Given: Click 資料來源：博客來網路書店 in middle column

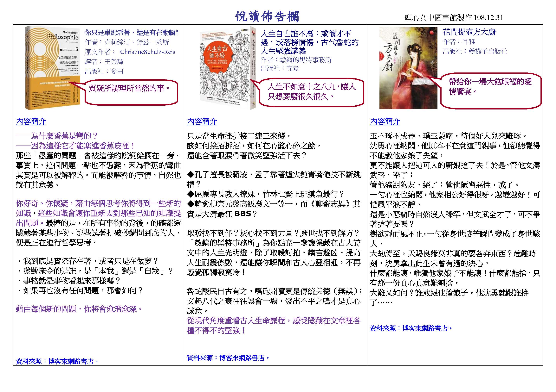Looking at the screenshot, I should tap(228, 358).
